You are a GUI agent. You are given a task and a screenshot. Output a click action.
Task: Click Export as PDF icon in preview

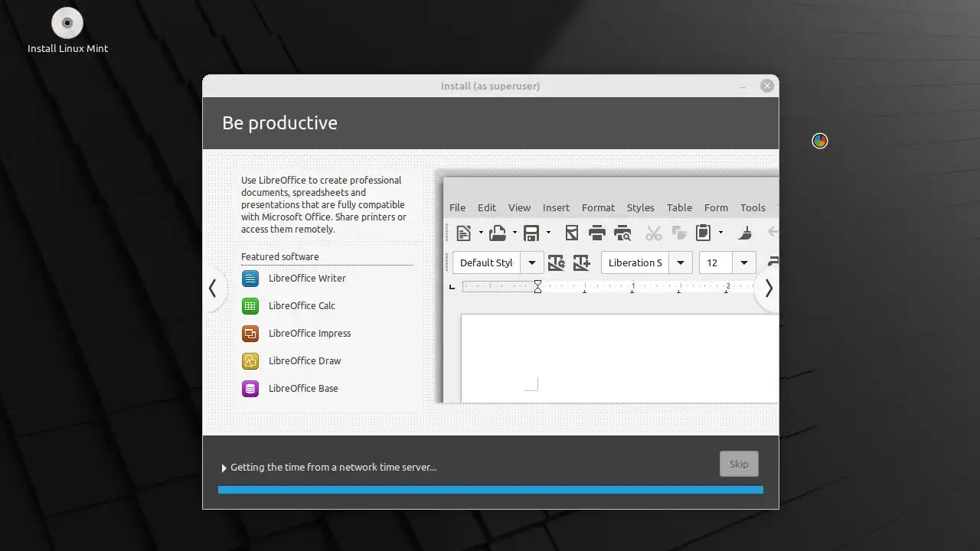click(x=571, y=233)
